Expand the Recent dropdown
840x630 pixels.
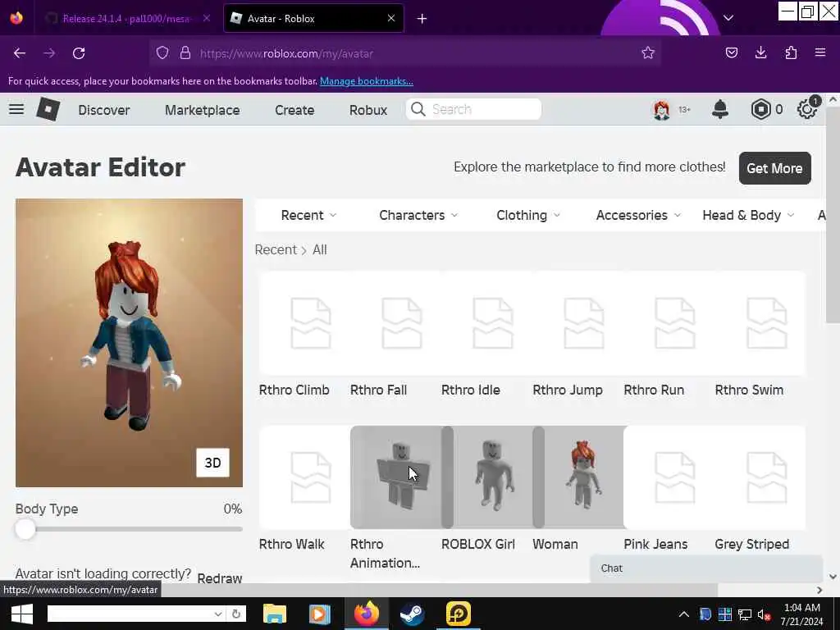[x=308, y=216]
